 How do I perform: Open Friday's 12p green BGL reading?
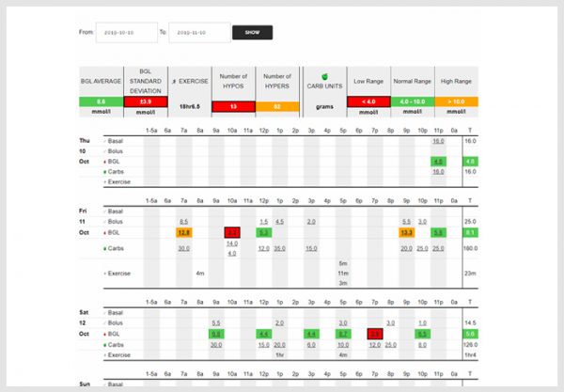pyautogui.click(x=263, y=233)
